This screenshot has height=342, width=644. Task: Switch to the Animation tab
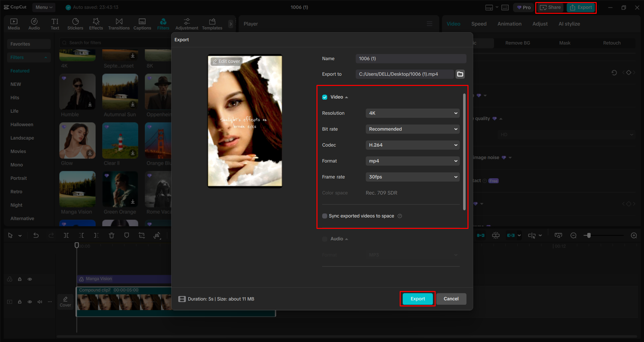pyautogui.click(x=509, y=23)
